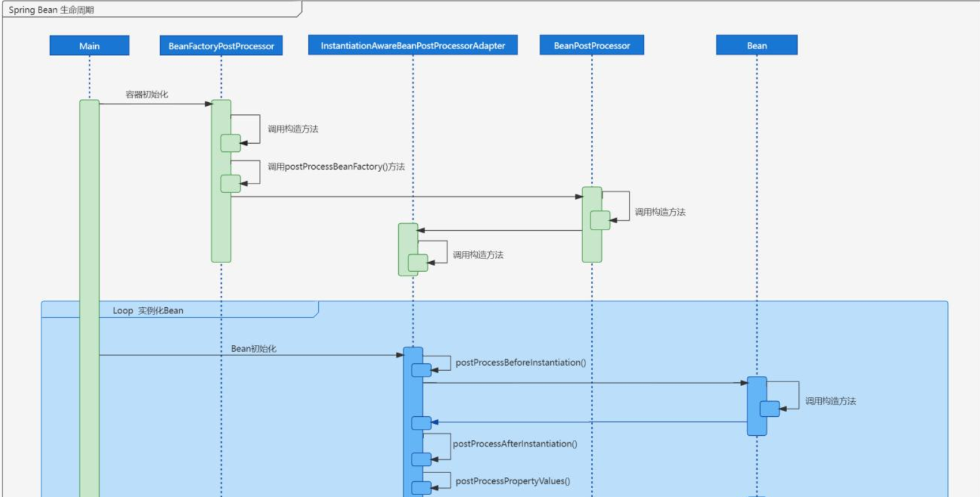Click the 'Spring Bean 生命周期' frame title
This screenshot has height=497, width=980.
point(52,11)
